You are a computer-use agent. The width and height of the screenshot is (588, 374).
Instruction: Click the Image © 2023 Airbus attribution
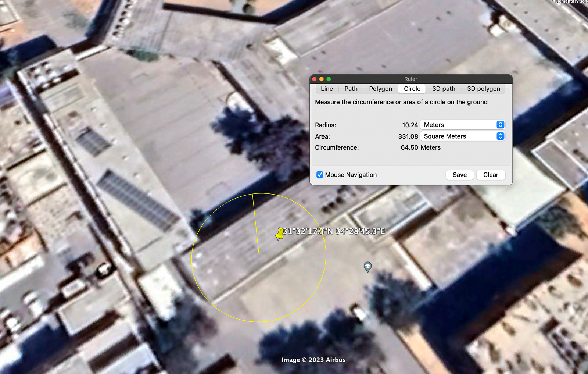click(313, 360)
